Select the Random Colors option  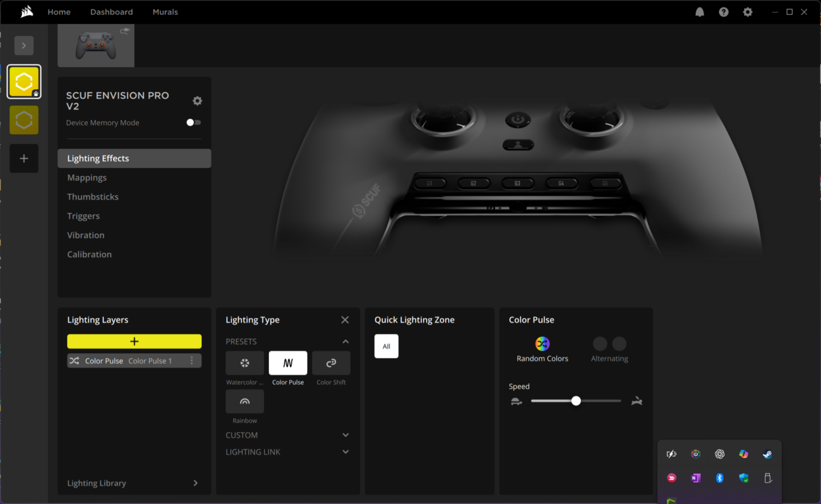[x=542, y=349]
